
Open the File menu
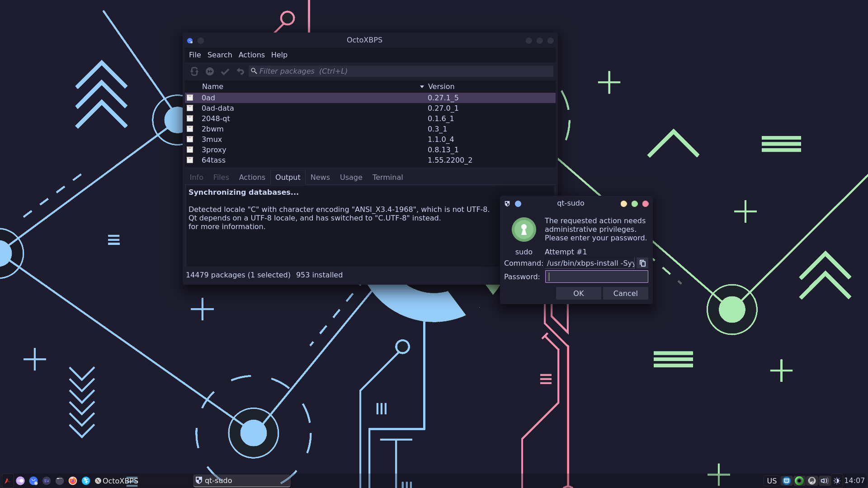pos(195,55)
